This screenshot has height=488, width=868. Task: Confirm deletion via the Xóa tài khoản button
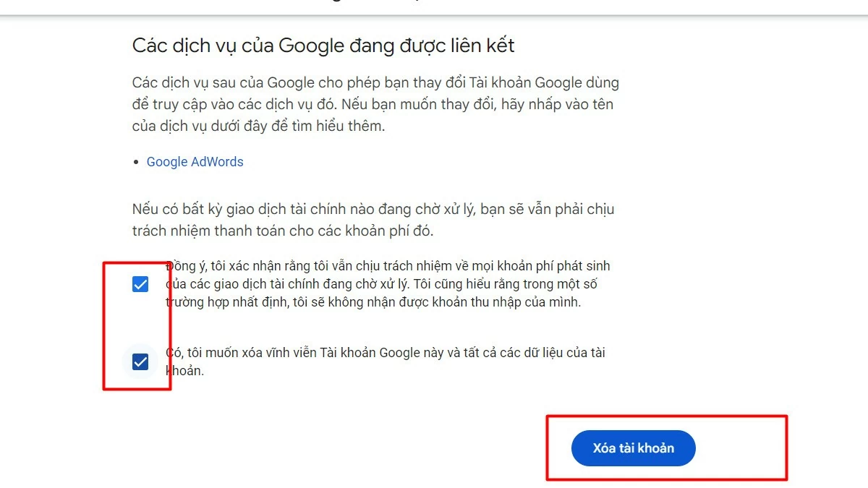[633, 448]
